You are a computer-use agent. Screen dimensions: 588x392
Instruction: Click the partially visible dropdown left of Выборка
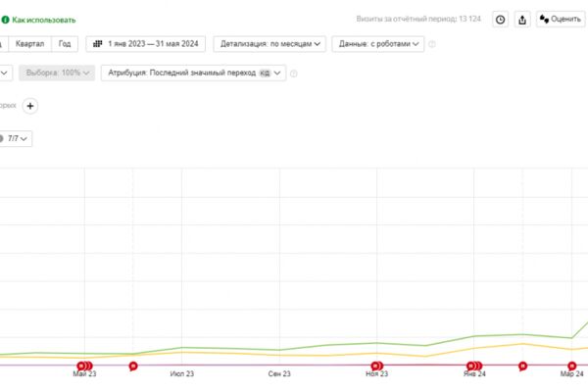[x=5, y=73]
